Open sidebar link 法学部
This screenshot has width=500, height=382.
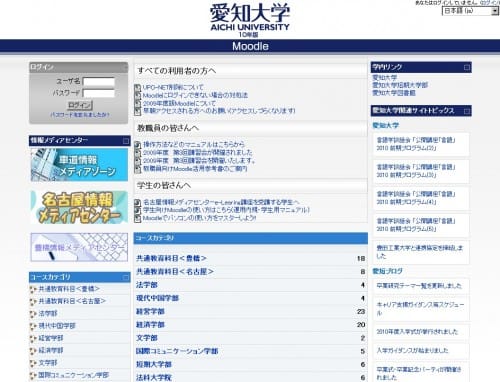click(x=48, y=313)
